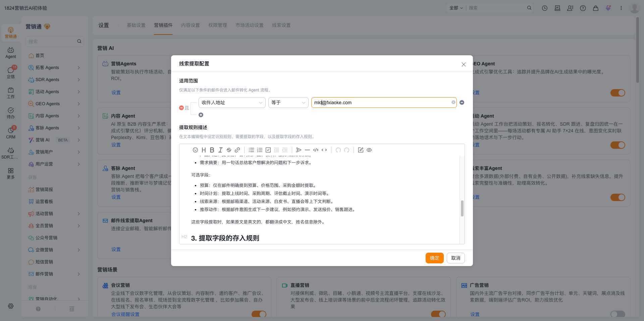Toggle bold formatting in rule editor
The image size is (644, 321).
click(212, 150)
